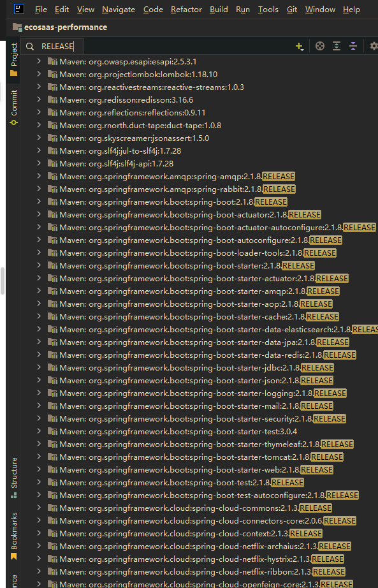378x588 pixels.
Task: Open the Navigate menu
Action: tap(119, 10)
